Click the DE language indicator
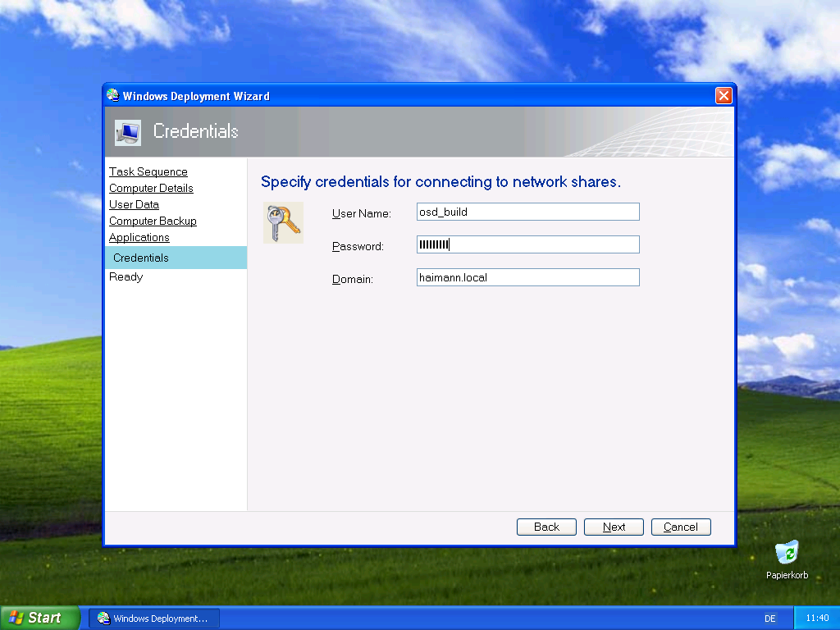 769,619
